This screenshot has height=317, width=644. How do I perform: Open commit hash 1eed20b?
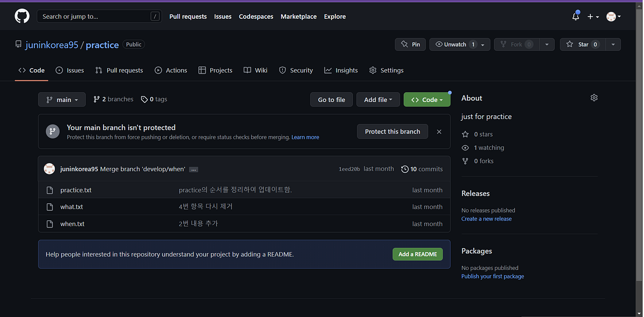coord(349,169)
